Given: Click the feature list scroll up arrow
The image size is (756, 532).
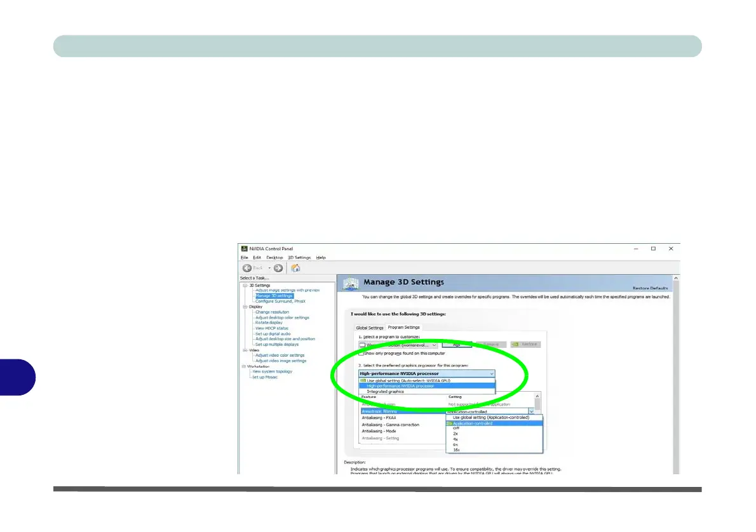Looking at the screenshot, I should (537, 396).
